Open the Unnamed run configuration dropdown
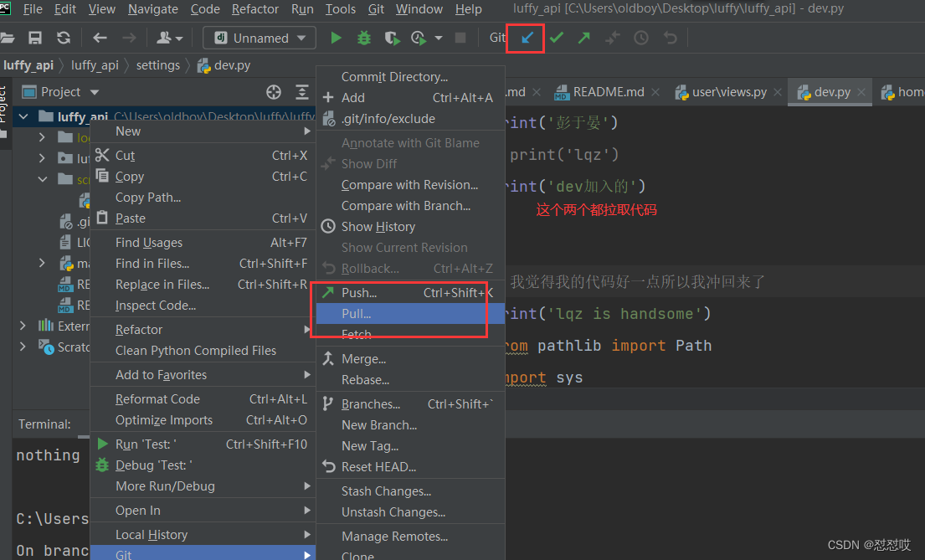This screenshot has width=925, height=560. point(260,38)
